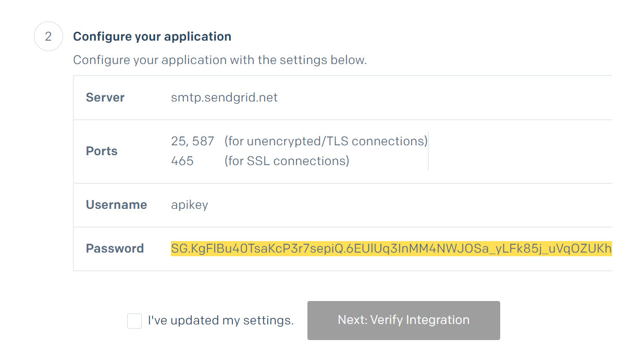The image size is (644, 351).
Task: Click "Configure your application with the settings below."
Action: [220, 60]
